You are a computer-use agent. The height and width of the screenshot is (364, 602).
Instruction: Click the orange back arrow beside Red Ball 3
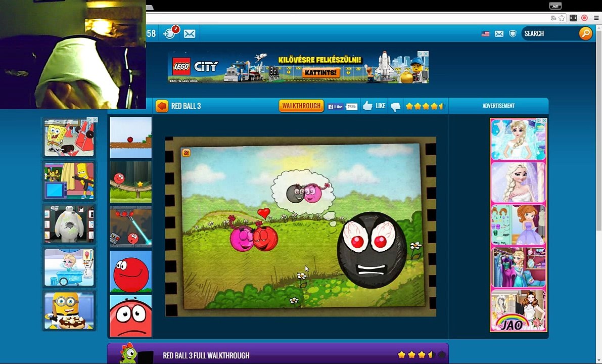point(162,106)
